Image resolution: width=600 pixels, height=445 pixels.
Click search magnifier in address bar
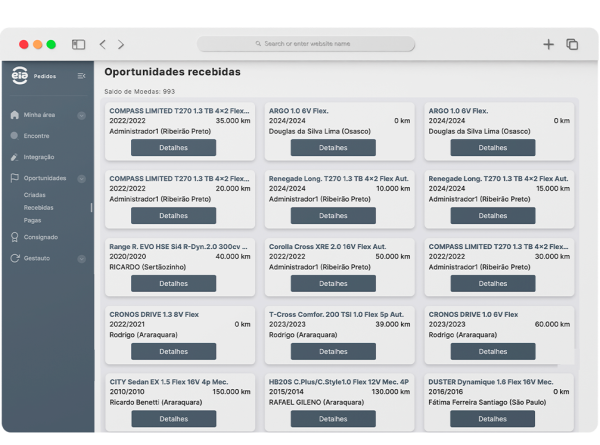(258, 44)
